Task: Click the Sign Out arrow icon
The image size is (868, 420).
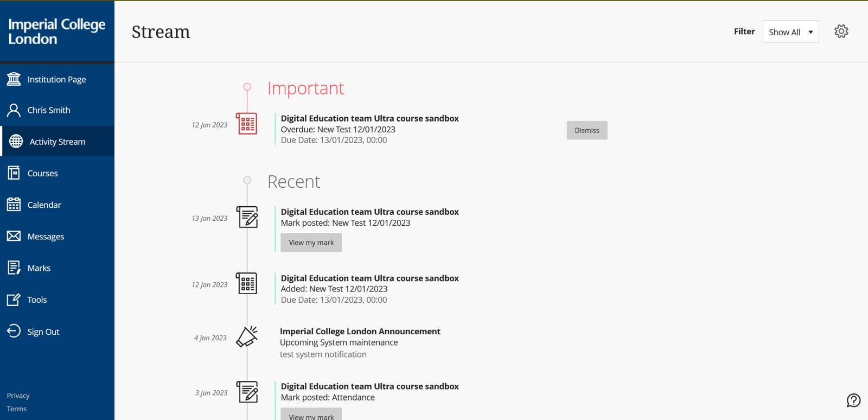Action: [14, 331]
